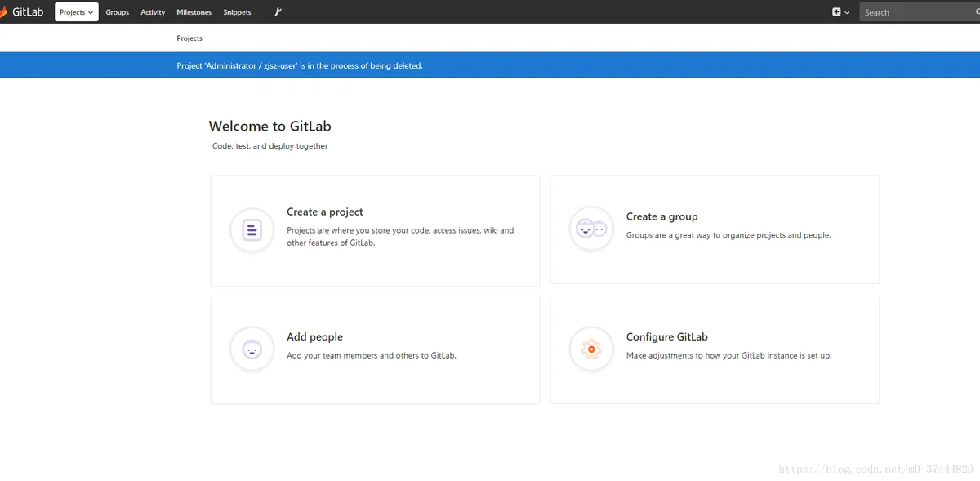Click the Create a group faces icon
This screenshot has width=980, height=481.
[590, 229]
